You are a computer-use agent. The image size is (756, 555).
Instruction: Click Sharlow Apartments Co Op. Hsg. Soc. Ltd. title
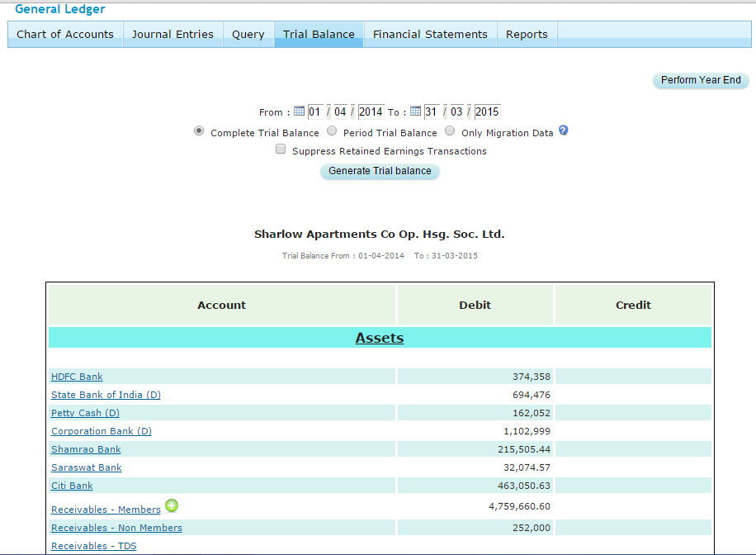click(x=380, y=234)
